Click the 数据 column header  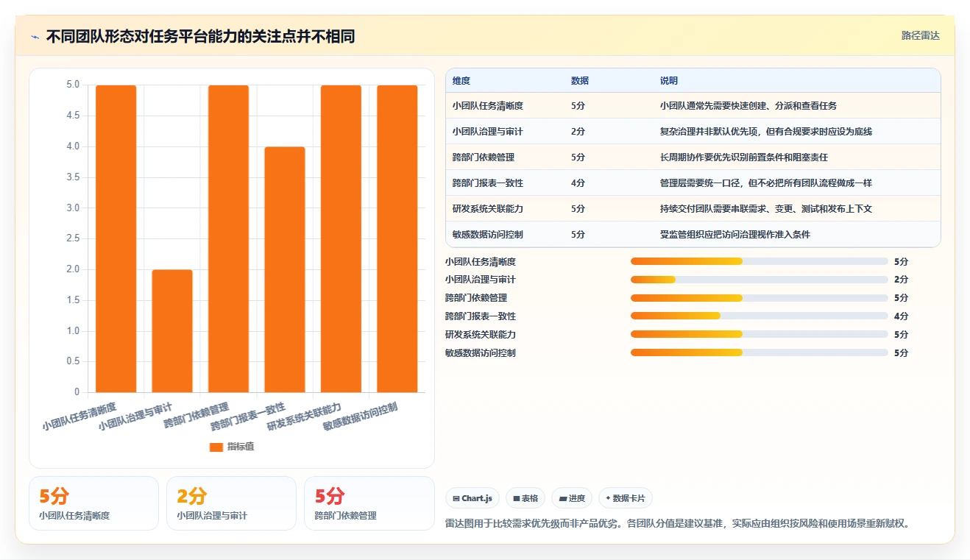[580, 81]
